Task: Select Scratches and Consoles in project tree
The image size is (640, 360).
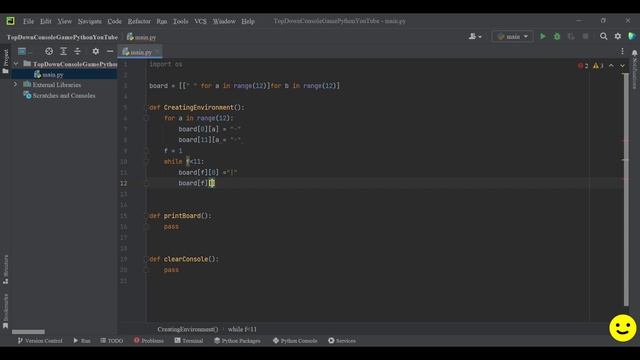Action: click(64, 96)
